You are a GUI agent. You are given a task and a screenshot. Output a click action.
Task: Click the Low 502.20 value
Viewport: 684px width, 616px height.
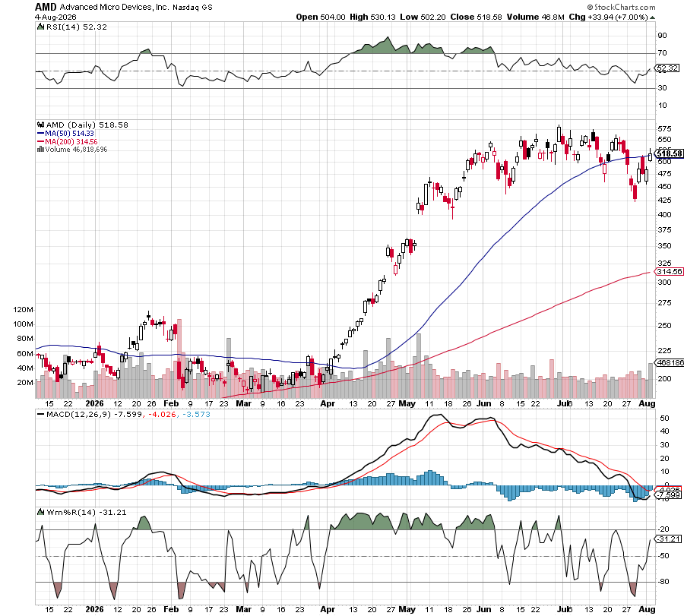(x=423, y=17)
